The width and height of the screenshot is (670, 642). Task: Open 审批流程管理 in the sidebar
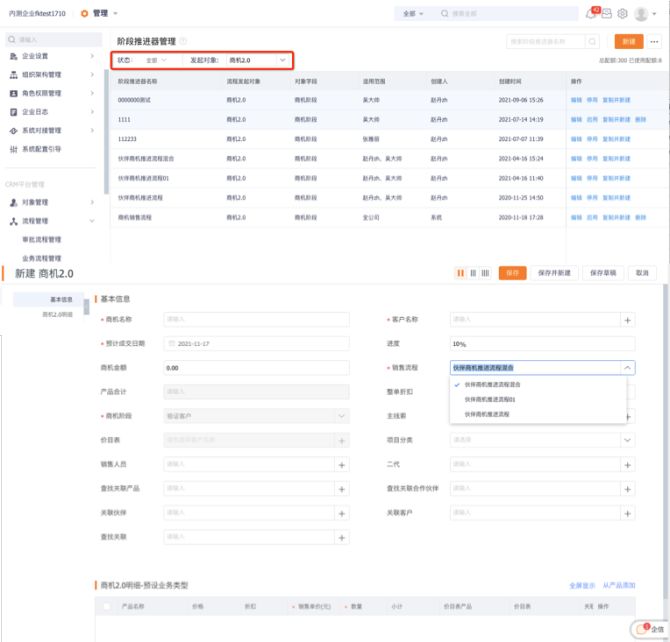coord(42,240)
